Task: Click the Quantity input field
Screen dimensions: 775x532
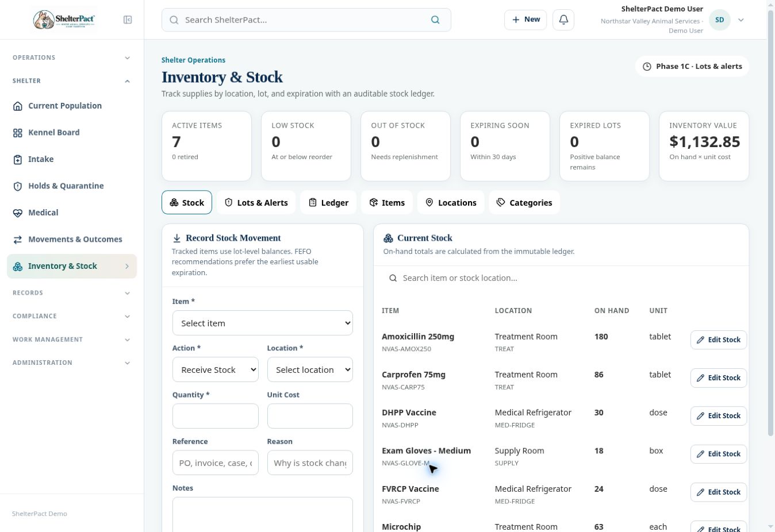Action: pyautogui.click(x=215, y=416)
